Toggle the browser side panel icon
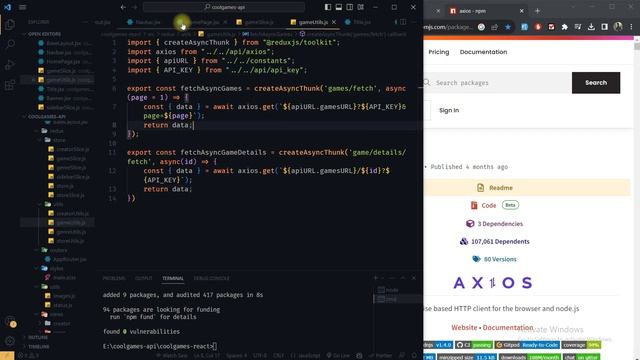Image resolution: width=640 pixels, height=360 pixels. [604, 27]
